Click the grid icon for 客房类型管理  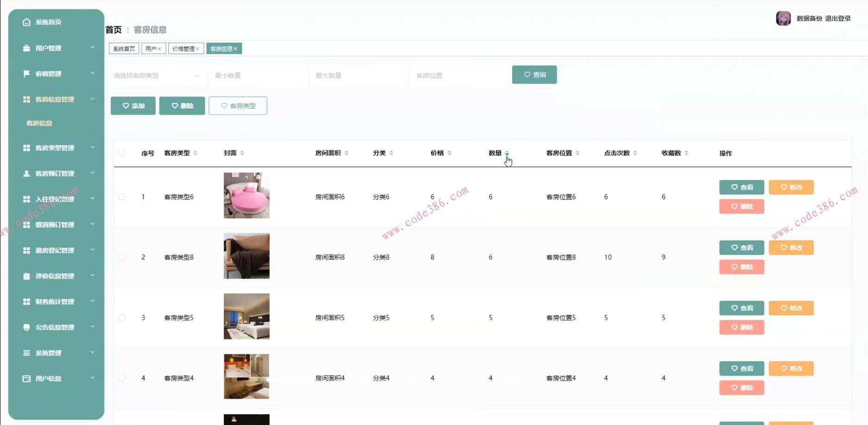[x=26, y=148]
